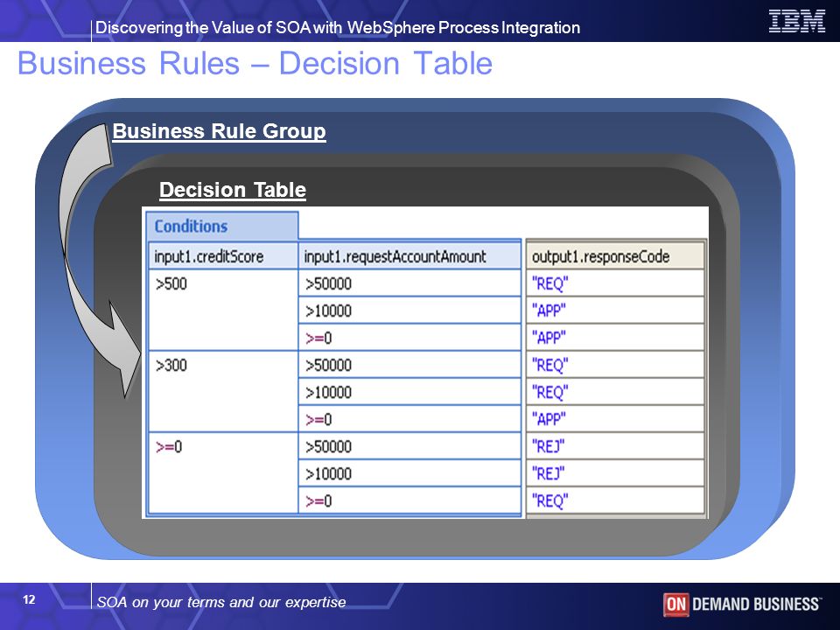Select "REQ" response for >300 and >50000
The width and height of the screenshot is (840, 630).
click(615, 365)
